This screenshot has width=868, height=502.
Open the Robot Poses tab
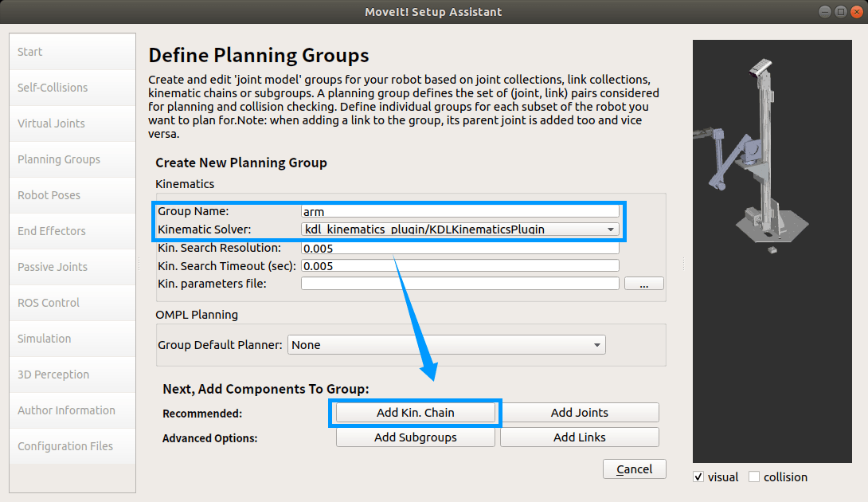tap(72, 195)
